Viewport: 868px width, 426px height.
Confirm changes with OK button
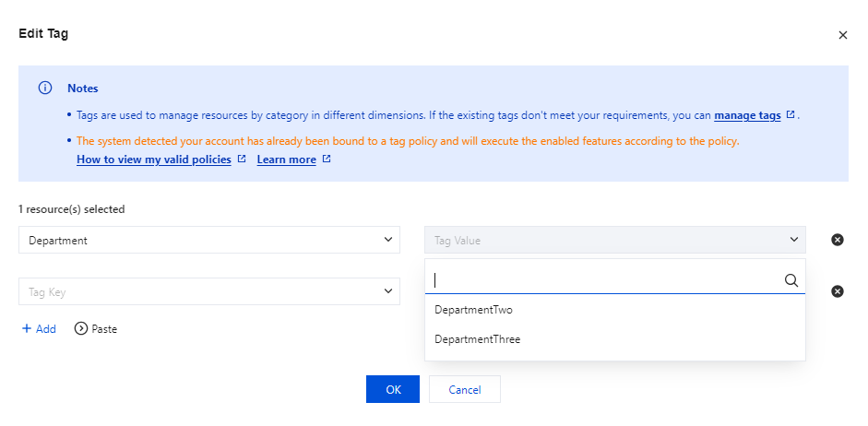[x=393, y=389]
